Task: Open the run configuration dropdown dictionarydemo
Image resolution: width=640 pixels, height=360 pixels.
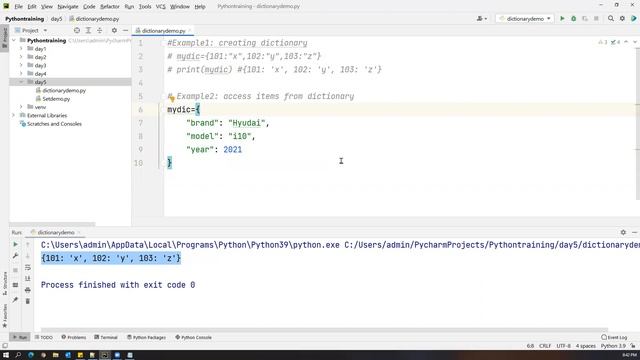Action: [x=525, y=19]
